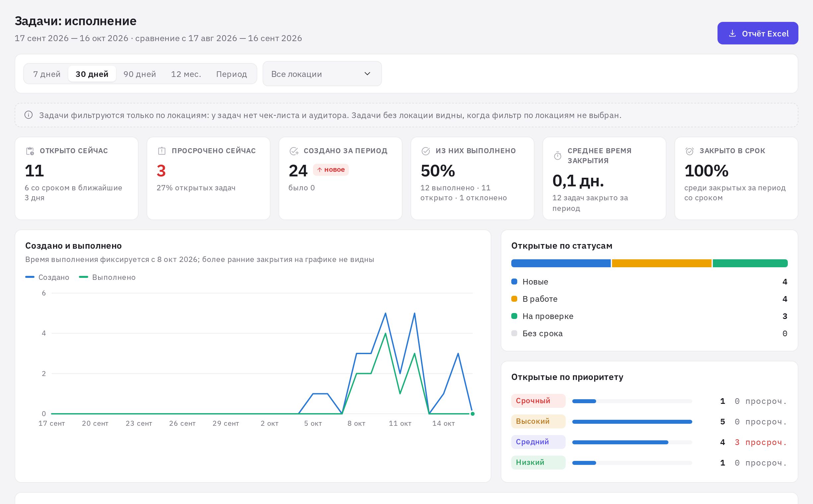Click the Высокий priority badge
The image size is (813, 504).
pos(538,421)
